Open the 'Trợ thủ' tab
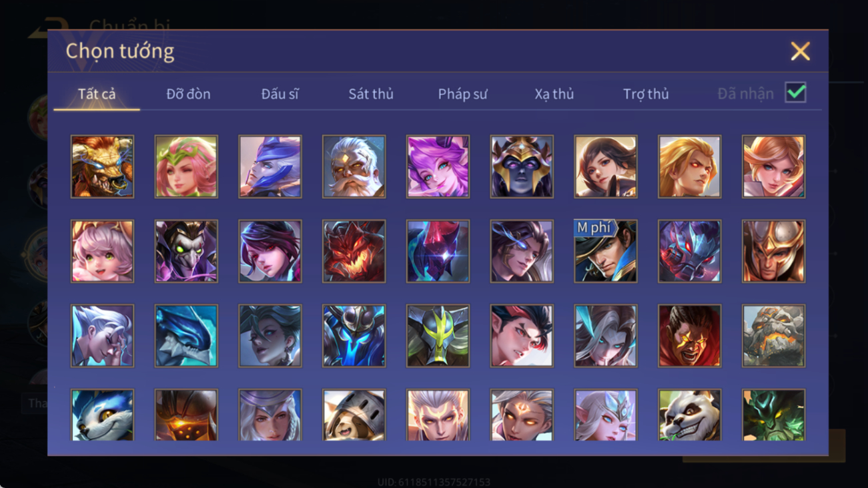 (645, 94)
